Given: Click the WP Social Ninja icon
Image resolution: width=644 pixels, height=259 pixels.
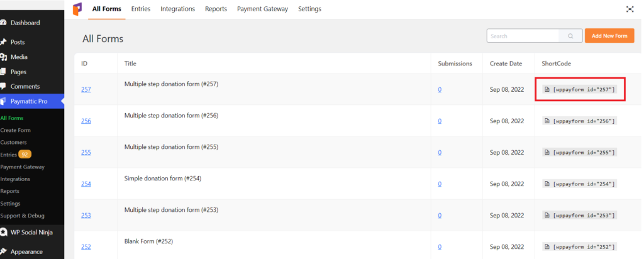Looking at the screenshot, I should pos(3,233).
